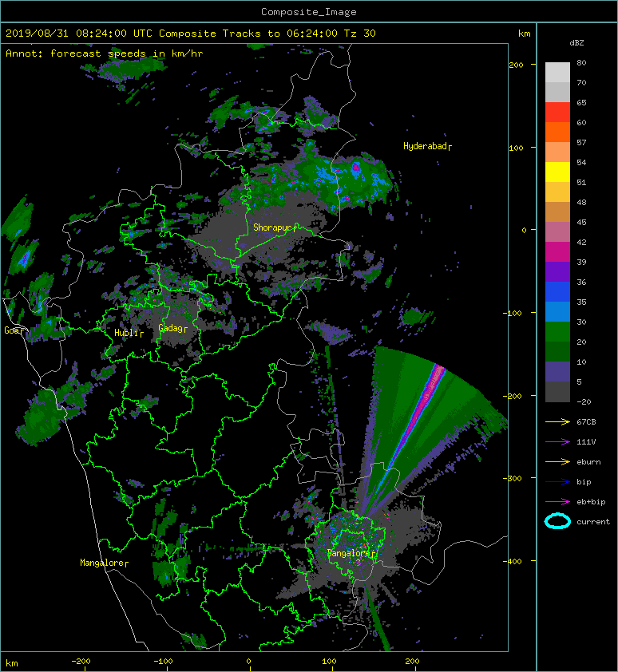
Task: Pick the red swatch in dBZ scale
Action: coord(557,113)
